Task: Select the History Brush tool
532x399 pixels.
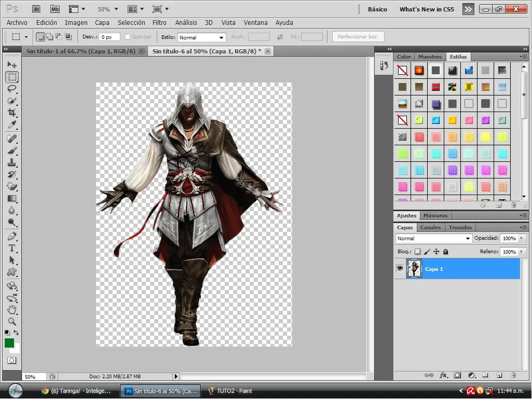Action: (x=12, y=174)
